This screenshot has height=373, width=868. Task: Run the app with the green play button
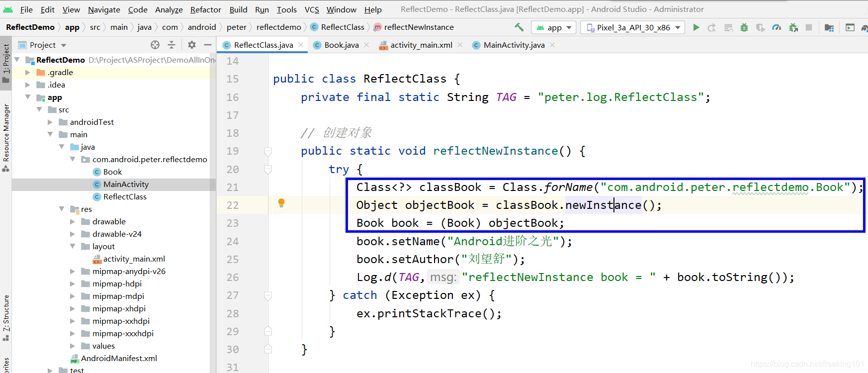[696, 27]
